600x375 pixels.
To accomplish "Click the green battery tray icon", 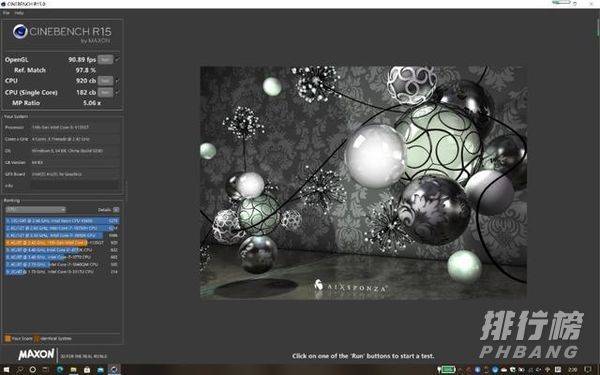I will pyautogui.click(x=446, y=370).
